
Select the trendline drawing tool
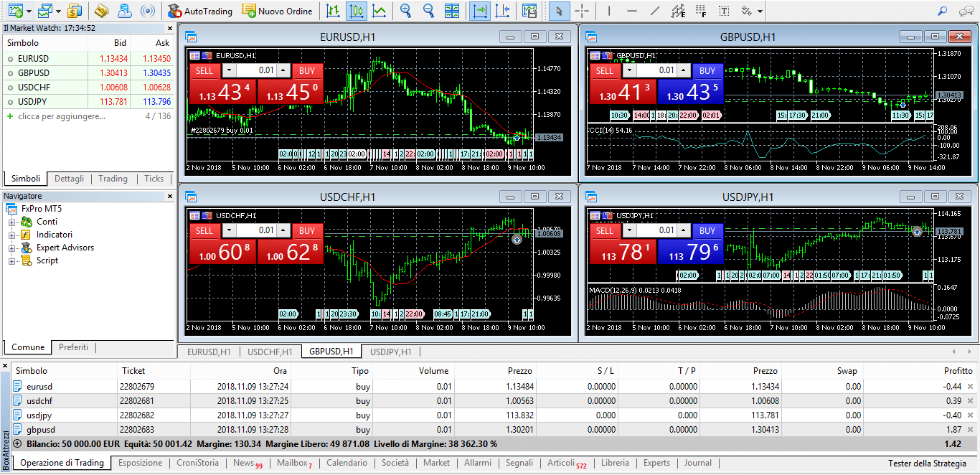click(x=654, y=11)
